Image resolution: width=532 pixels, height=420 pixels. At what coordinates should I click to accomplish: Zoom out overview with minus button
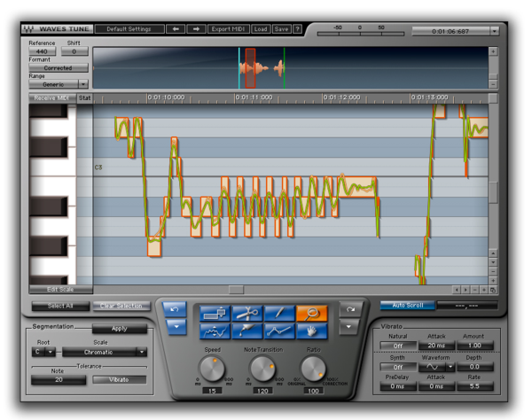click(493, 84)
